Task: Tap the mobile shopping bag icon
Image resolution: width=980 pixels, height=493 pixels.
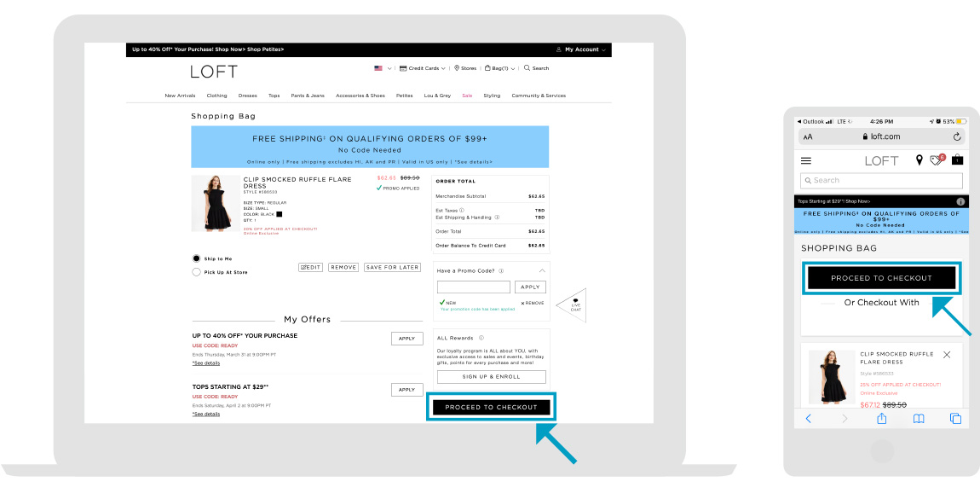Action: 957,159
